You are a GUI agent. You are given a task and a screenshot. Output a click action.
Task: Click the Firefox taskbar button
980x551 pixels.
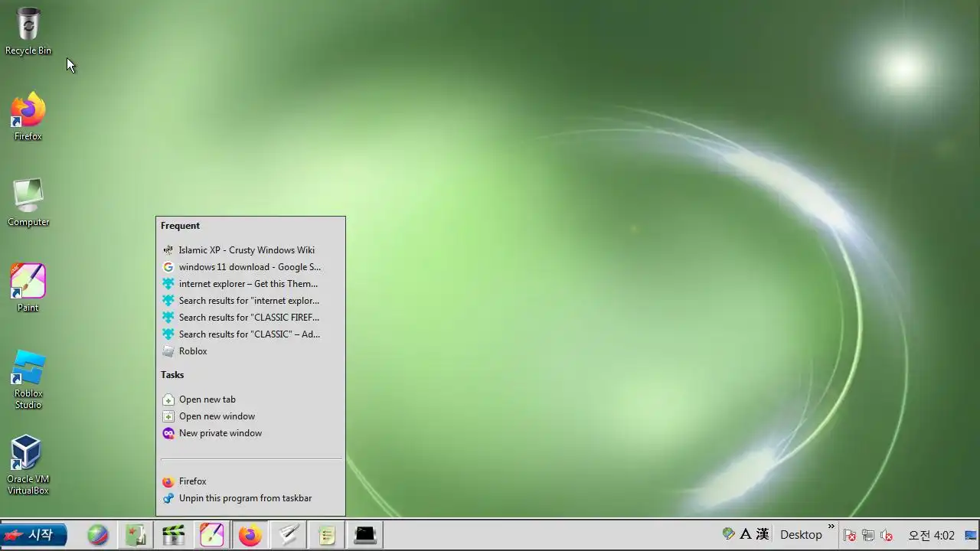tap(250, 535)
